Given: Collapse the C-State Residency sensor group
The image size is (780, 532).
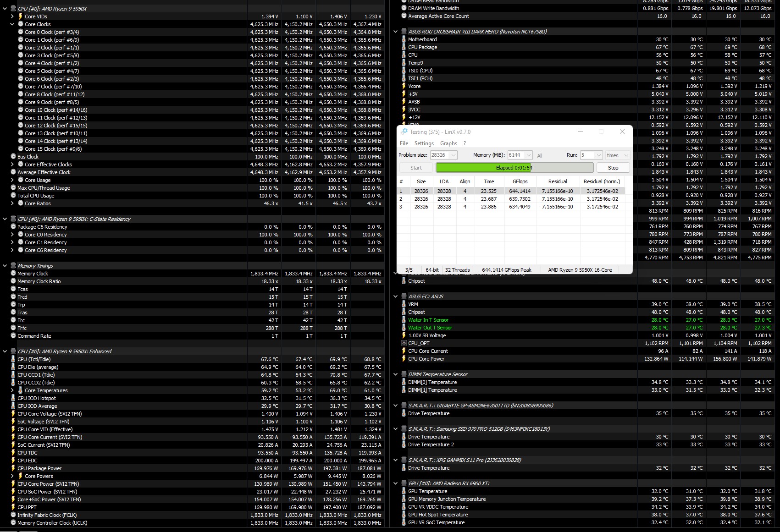Looking at the screenshot, I should pyautogui.click(x=5, y=219).
